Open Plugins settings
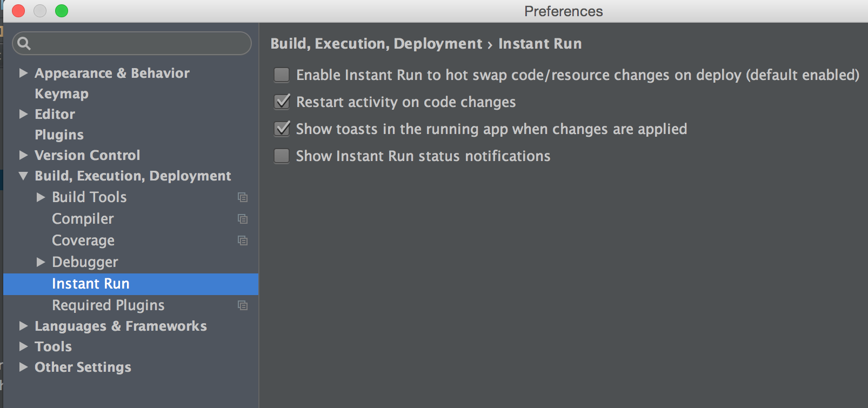 59,135
